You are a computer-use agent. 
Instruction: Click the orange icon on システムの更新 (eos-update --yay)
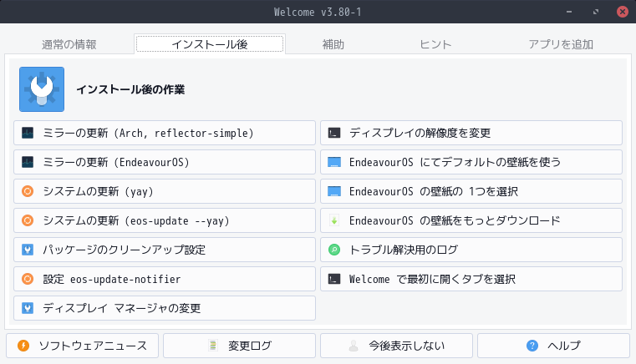[28, 220]
